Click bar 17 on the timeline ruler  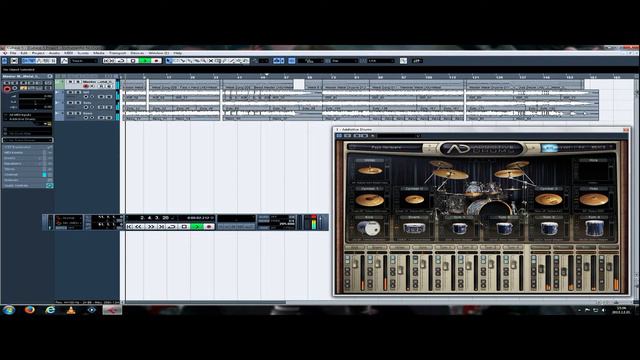(168, 76)
